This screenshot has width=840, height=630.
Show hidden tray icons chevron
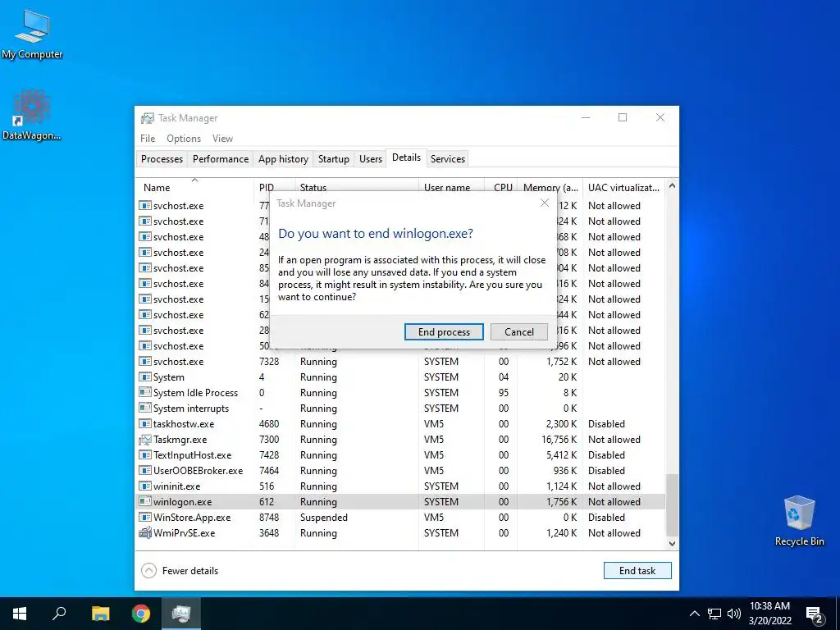[x=694, y=614]
